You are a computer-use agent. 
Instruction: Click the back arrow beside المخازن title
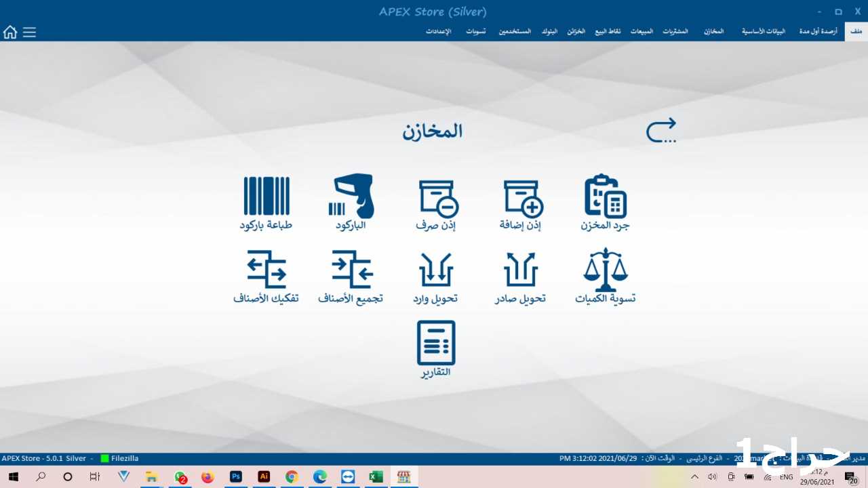[660, 130]
